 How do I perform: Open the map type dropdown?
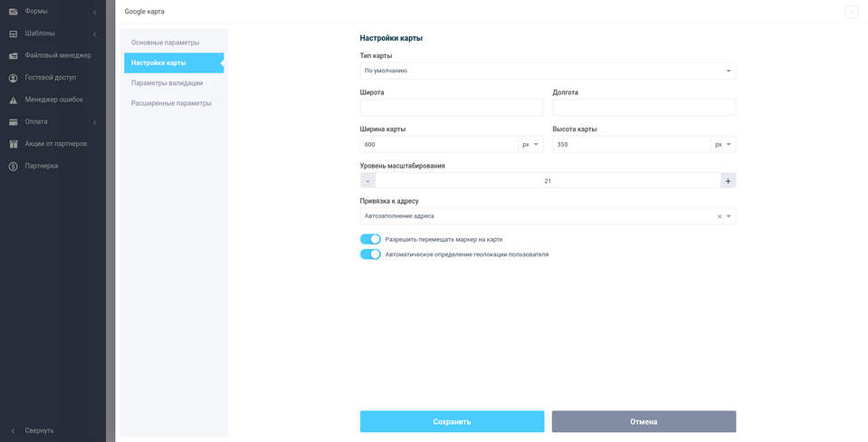pyautogui.click(x=548, y=71)
